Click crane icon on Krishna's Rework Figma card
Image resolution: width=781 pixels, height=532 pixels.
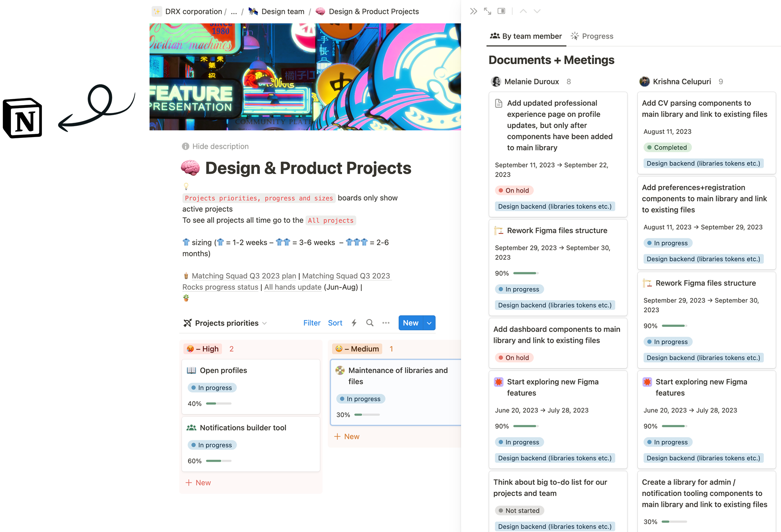[647, 283]
